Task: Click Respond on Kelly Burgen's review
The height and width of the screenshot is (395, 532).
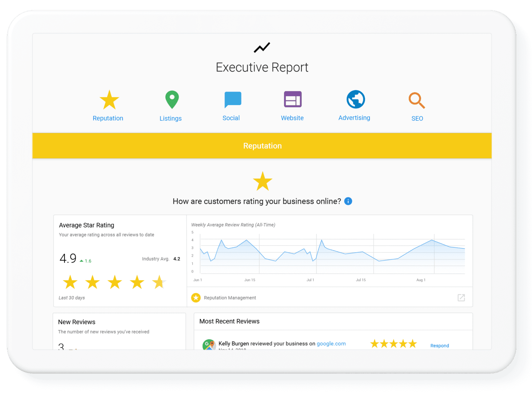Action: point(439,346)
